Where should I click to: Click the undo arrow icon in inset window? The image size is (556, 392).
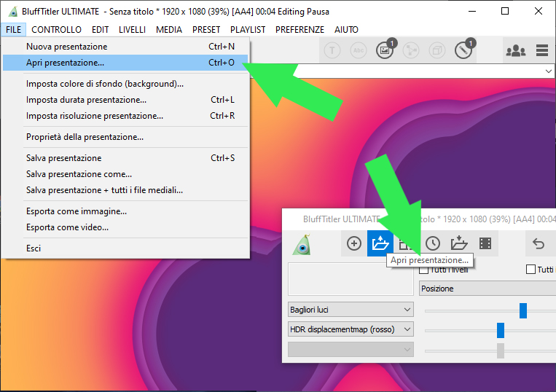point(539,243)
